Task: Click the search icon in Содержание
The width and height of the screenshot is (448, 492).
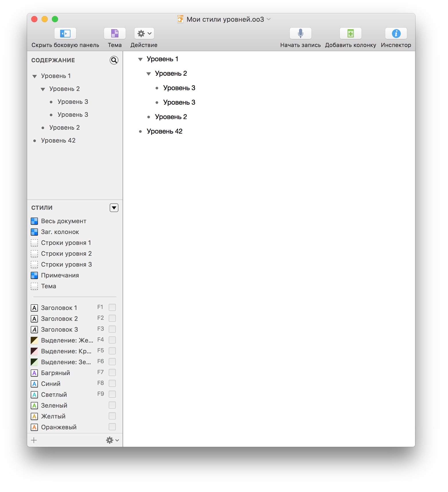Action: coord(114,60)
